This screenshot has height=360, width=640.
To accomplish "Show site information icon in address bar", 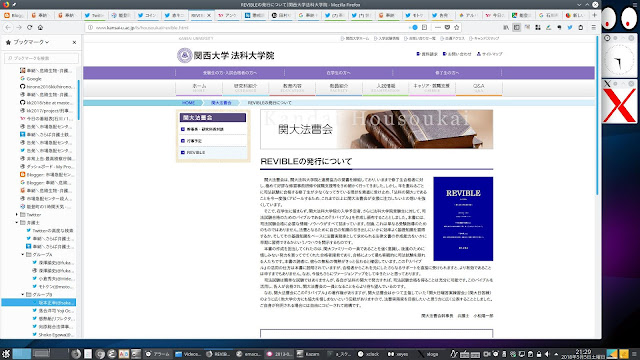I will 90,27.
